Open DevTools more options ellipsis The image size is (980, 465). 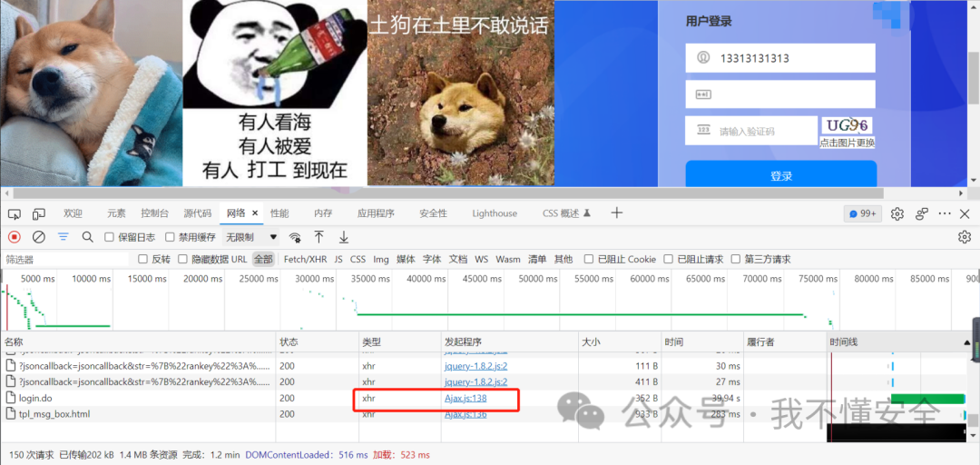pos(945,214)
